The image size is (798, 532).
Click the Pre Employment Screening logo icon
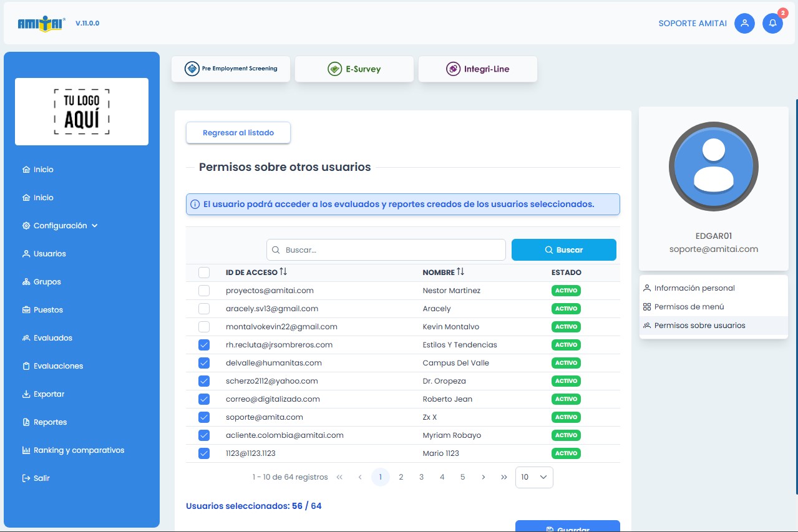tap(192, 69)
